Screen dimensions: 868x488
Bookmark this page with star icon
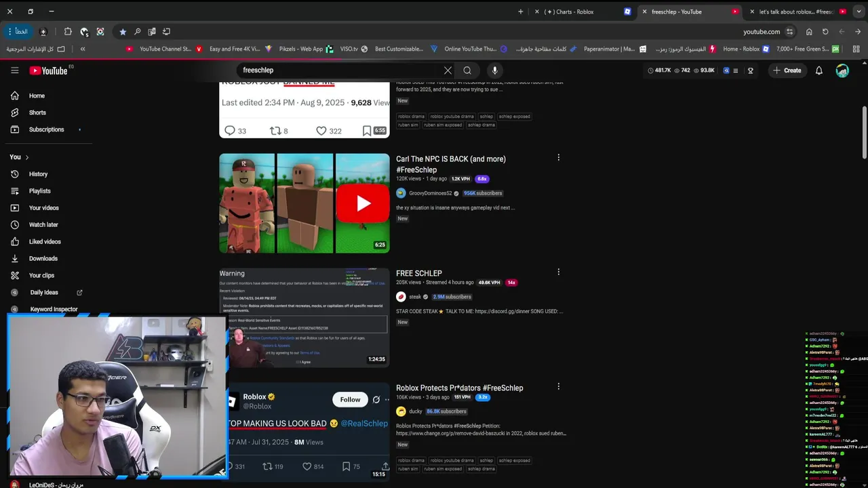122,31
